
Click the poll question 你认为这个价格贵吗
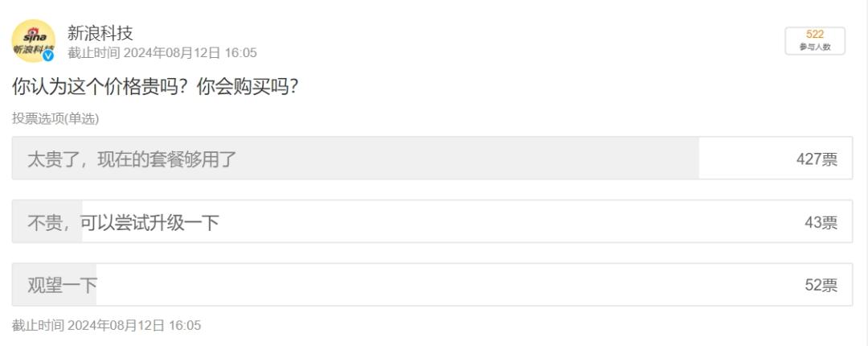tap(155, 87)
